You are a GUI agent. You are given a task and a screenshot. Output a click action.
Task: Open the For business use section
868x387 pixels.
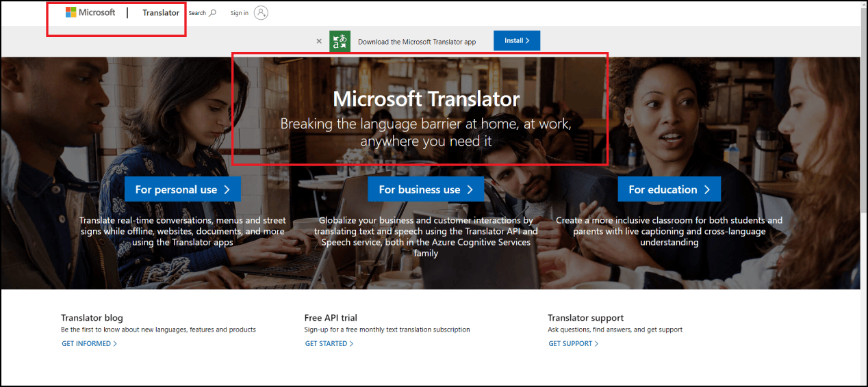point(426,189)
